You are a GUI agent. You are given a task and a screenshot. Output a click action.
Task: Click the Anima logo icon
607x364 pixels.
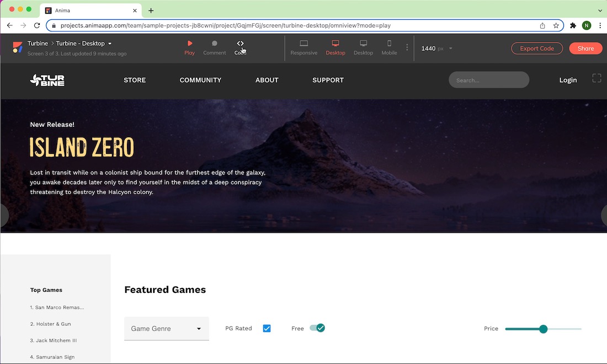pyautogui.click(x=18, y=47)
